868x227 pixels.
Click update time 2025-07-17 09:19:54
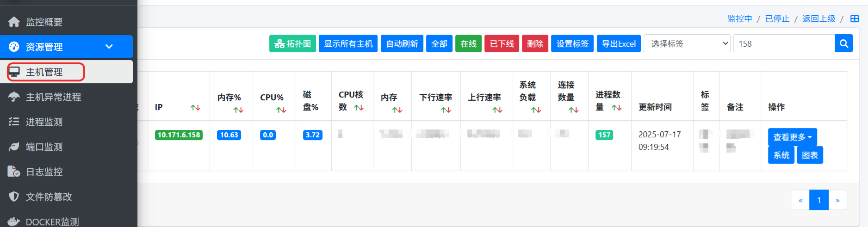coord(660,141)
